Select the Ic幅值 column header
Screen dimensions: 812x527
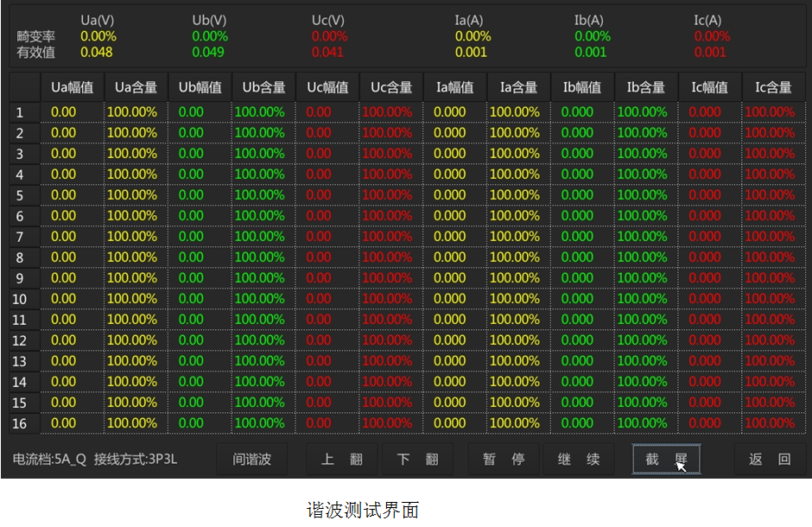710,87
